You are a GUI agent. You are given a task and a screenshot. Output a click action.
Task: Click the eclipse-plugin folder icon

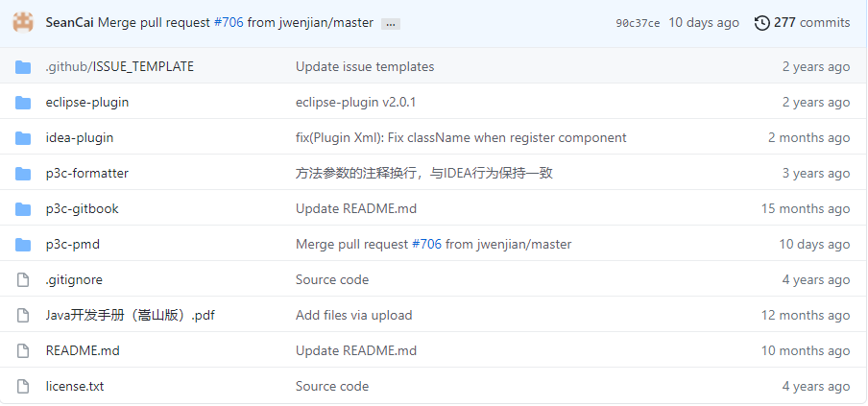pos(24,103)
